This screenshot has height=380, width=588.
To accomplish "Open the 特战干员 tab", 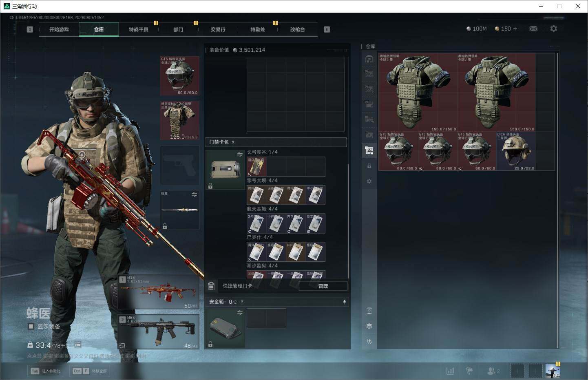I will [x=139, y=29].
